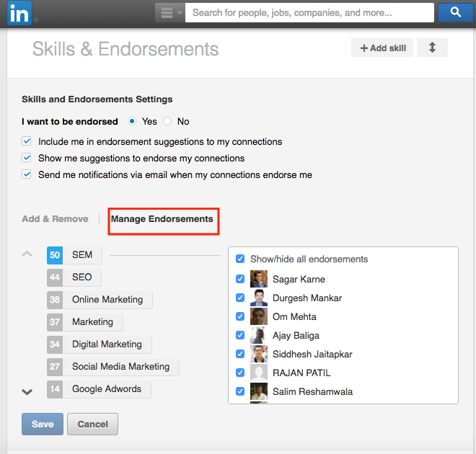The image size is (476, 454).
Task: Switch to the Add & Remove tab
Action: pos(55,218)
